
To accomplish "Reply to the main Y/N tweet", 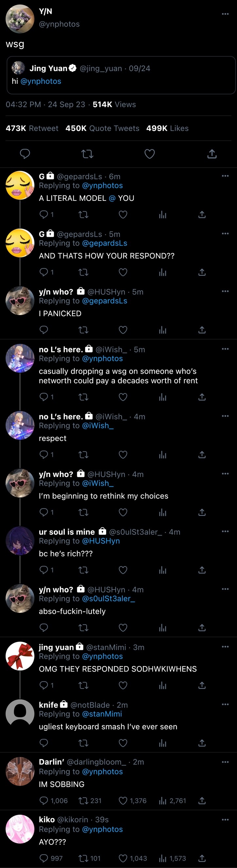I will point(25,154).
